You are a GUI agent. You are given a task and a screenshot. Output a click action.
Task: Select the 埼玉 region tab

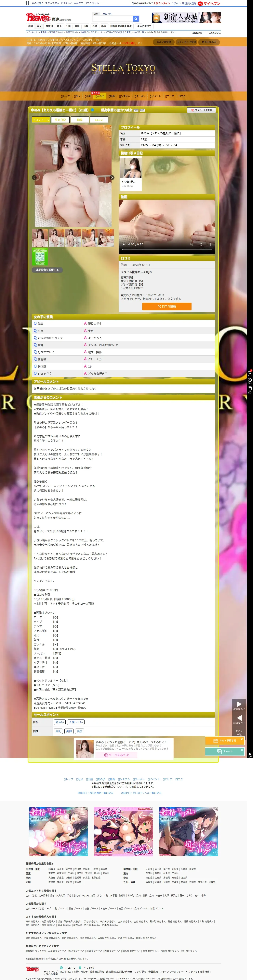tap(59, 26)
